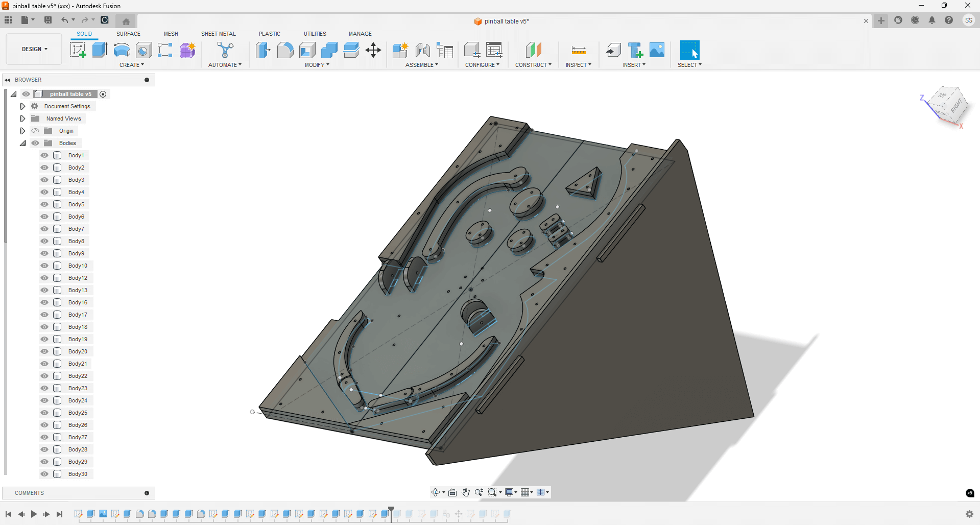Image resolution: width=980 pixels, height=525 pixels.
Task: Select the Press Pull tool
Action: [263, 50]
